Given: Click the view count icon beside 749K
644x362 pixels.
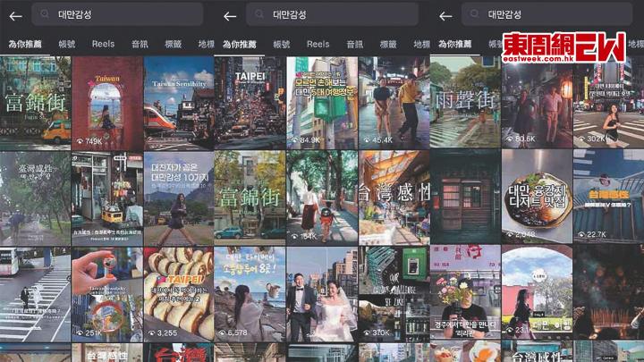Looking at the screenshot, I should coord(79,141).
